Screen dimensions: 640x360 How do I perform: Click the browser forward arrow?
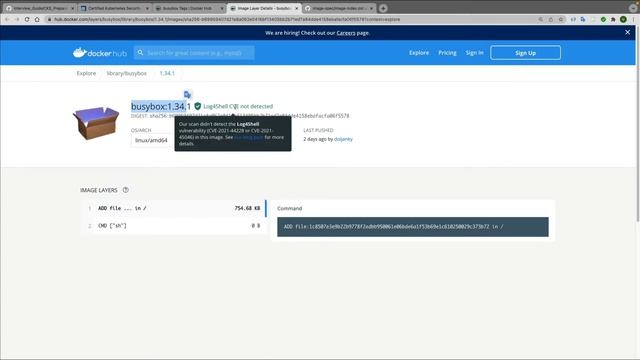[17, 19]
